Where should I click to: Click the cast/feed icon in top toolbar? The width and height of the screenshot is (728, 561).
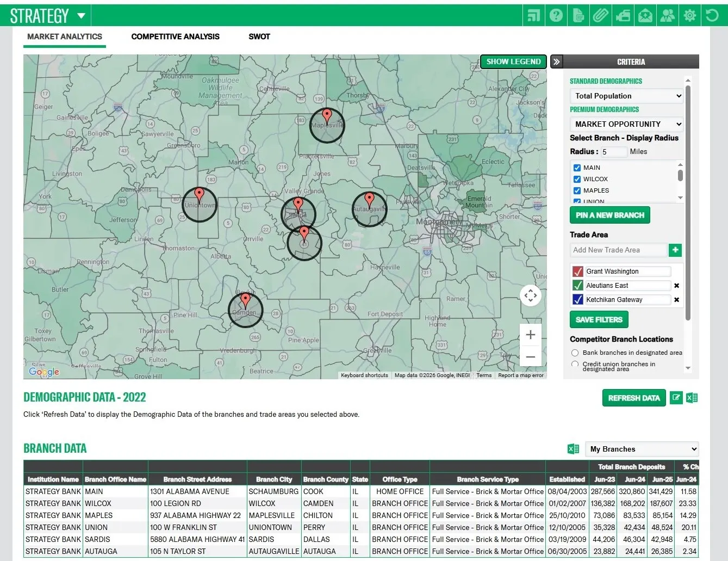(534, 15)
